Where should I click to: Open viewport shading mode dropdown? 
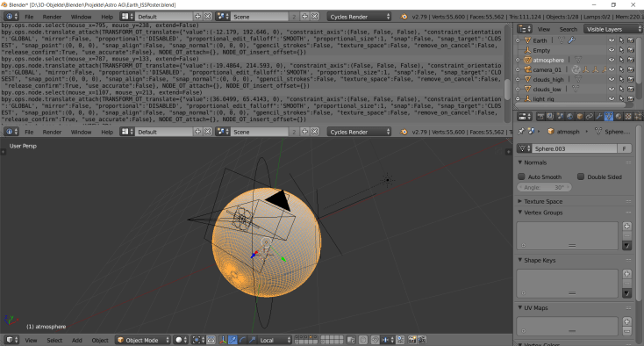(181, 340)
